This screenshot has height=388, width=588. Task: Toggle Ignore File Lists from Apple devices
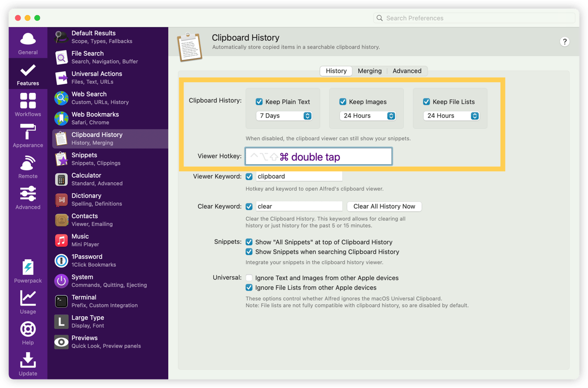pos(249,287)
